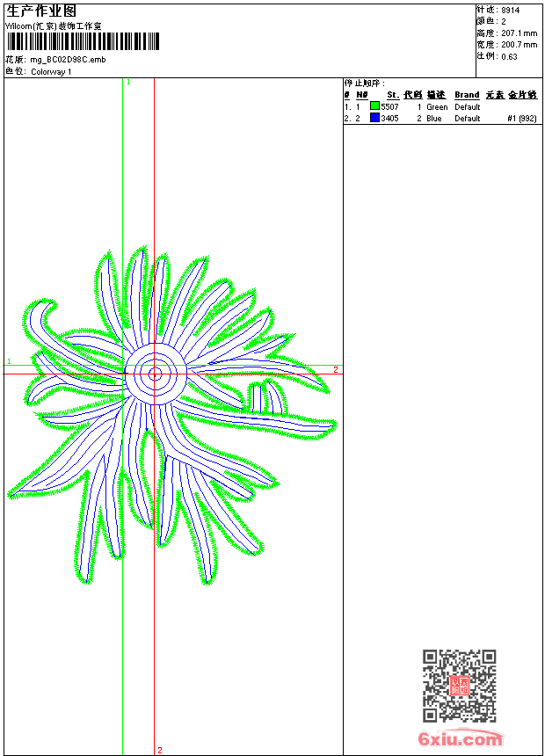Image resolution: width=545 pixels, height=756 pixels.
Task: Open the 6xiu.com watermark link
Action: (461, 739)
